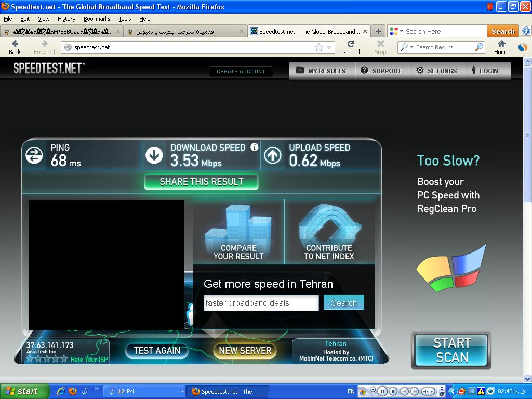Open a new tab with plus button
This screenshot has height=399, width=532.
378,32
